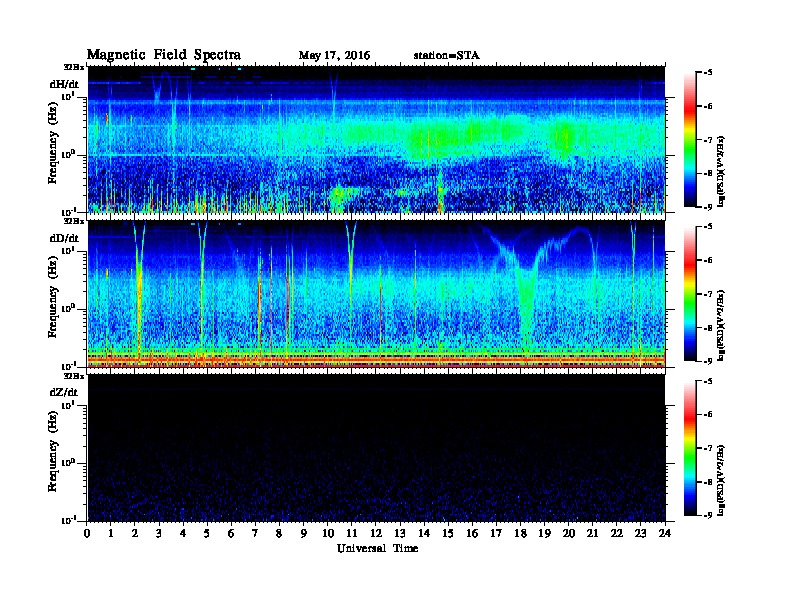Click the dD/dt panel color scale bar
This screenshot has width=792, height=612.
pos(689,293)
